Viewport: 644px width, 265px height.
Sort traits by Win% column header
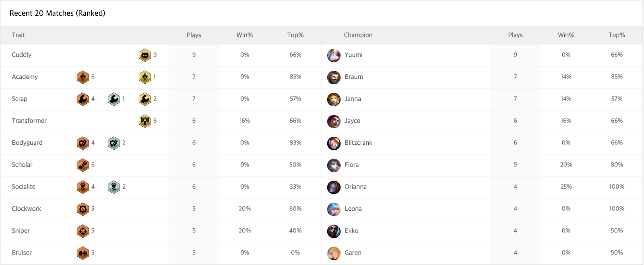(245, 35)
